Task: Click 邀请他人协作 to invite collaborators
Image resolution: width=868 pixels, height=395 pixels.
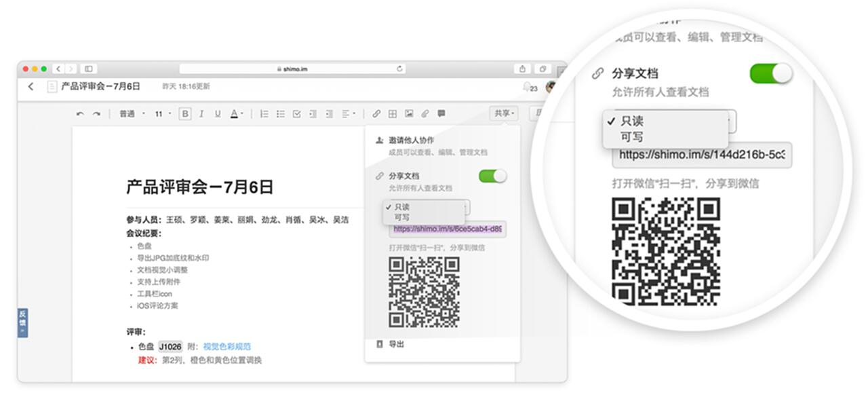Action: 411,140
